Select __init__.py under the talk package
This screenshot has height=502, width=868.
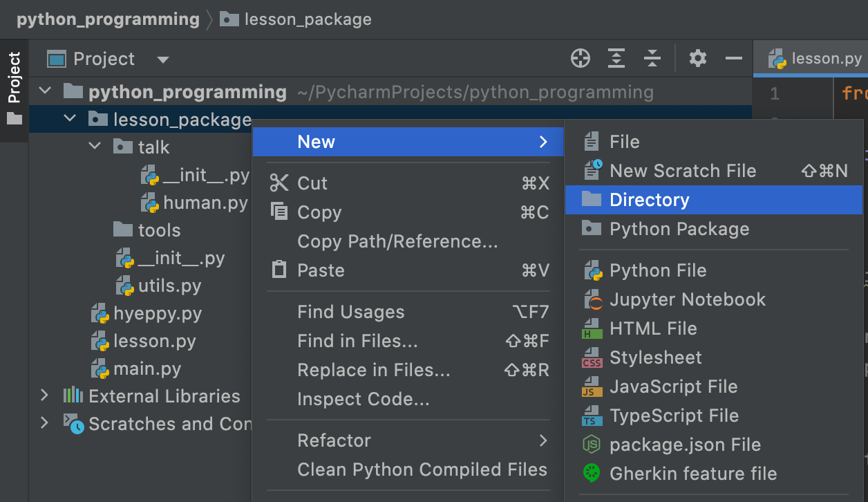tap(206, 175)
